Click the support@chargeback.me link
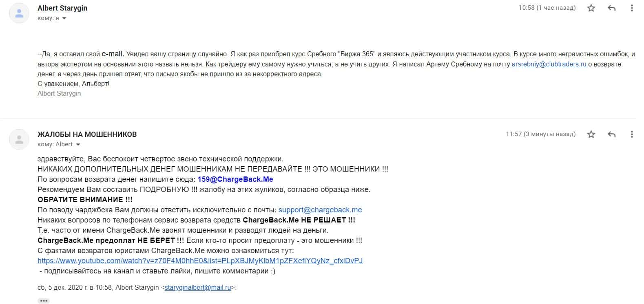This screenshot has width=644, height=304. pyautogui.click(x=320, y=210)
